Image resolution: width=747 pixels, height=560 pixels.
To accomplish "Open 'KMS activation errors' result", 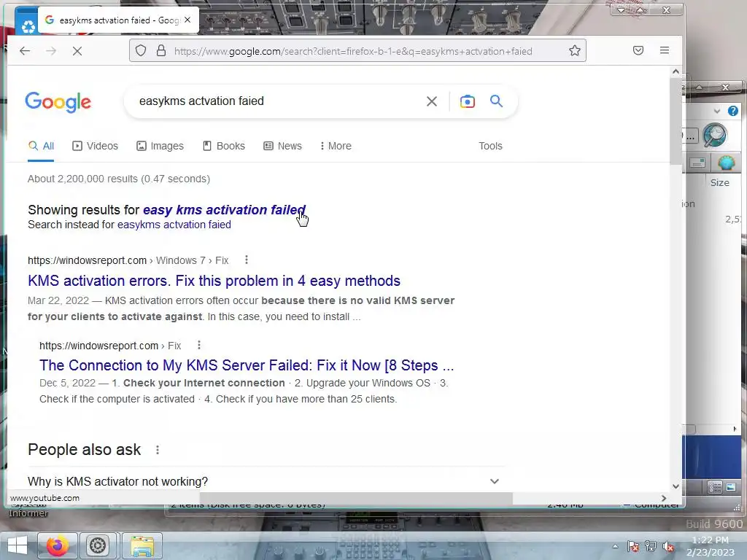I will (214, 281).
